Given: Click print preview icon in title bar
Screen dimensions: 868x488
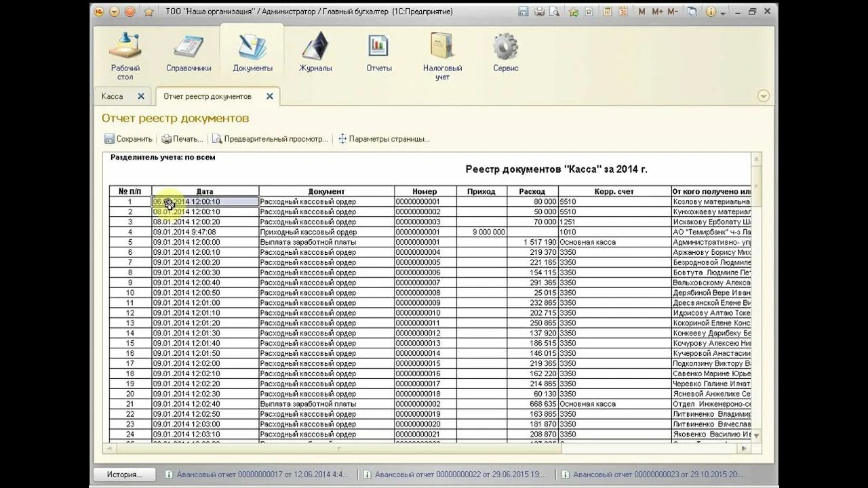Looking at the screenshot, I should [555, 12].
